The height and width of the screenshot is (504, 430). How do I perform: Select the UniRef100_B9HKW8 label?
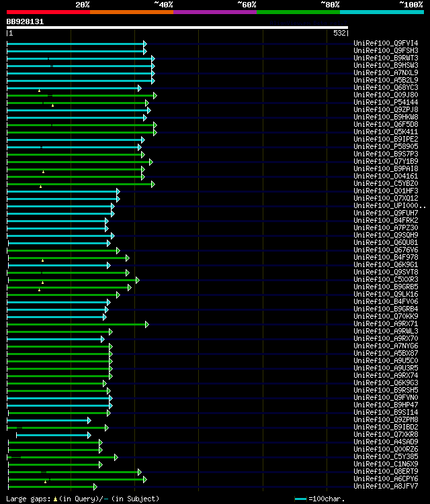point(386,117)
